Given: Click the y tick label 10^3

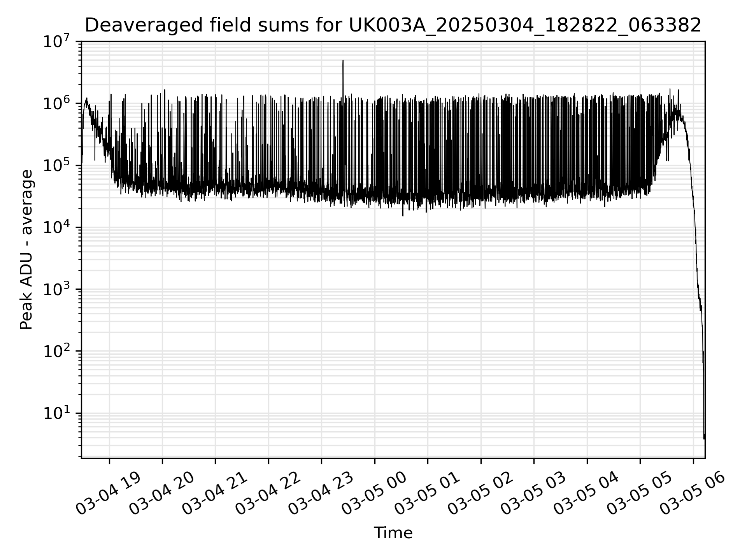Looking at the screenshot, I should [57, 289].
